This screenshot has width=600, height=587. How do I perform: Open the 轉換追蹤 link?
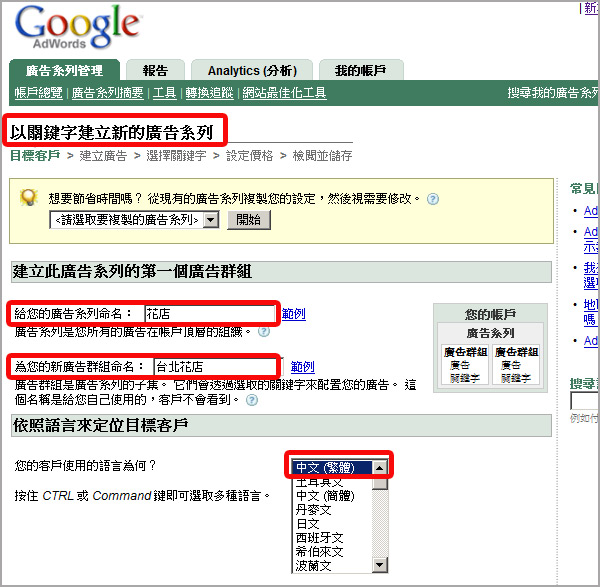pos(209,93)
